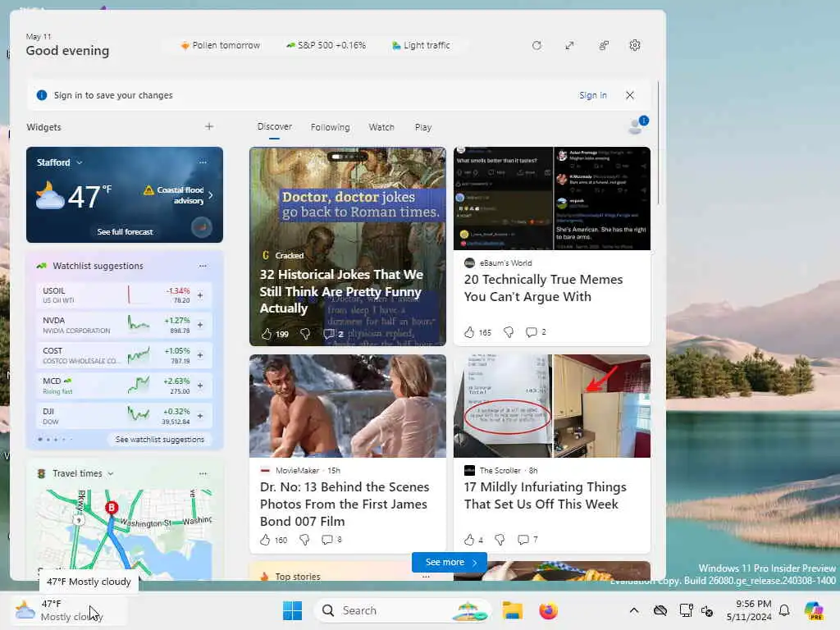The image size is (840, 630).
Task: Open the notification bell in taskbar
Action: tap(784, 610)
